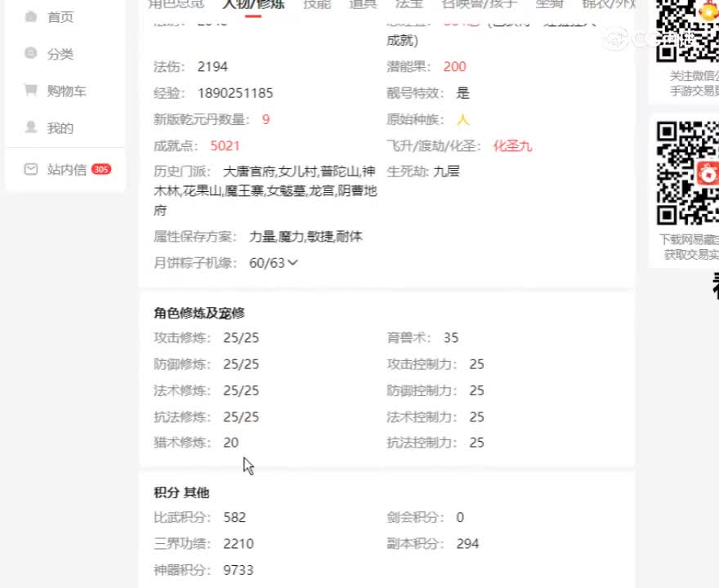Screen dimensions: 719x588
Task: Click the envelope icon for 站内信
Action: click(31, 169)
